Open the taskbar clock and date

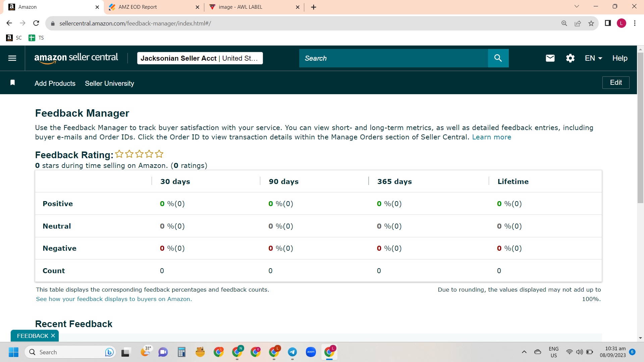[613, 352]
